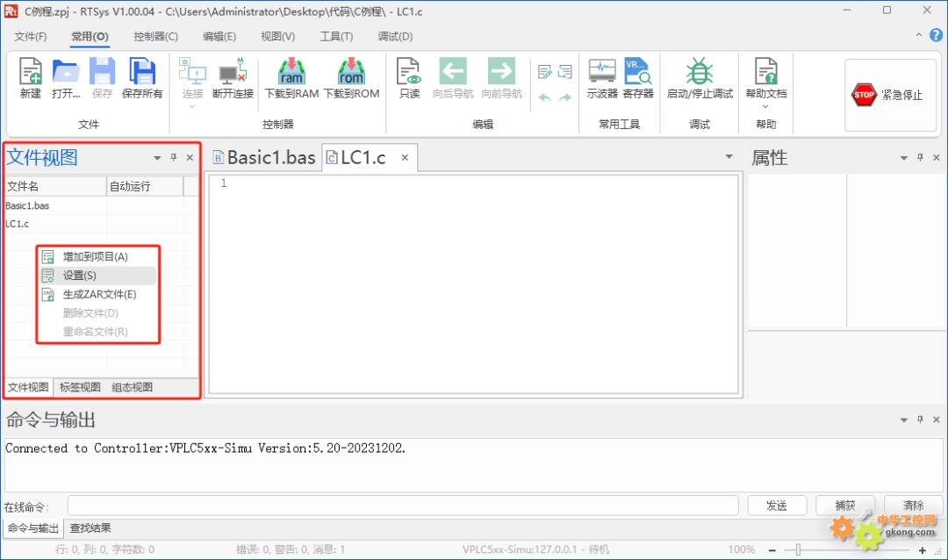The height and width of the screenshot is (560, 948).
Task: Expand the help document (帮助文档) dropdown
Action: (x=765, y=106)
